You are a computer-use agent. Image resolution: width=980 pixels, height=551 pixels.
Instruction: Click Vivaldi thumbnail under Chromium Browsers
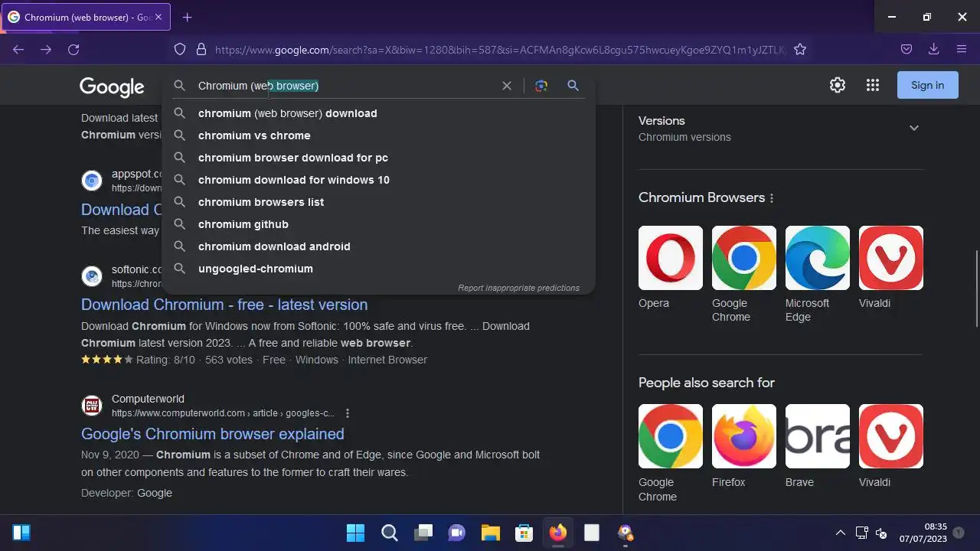click(x=891, y=258)
